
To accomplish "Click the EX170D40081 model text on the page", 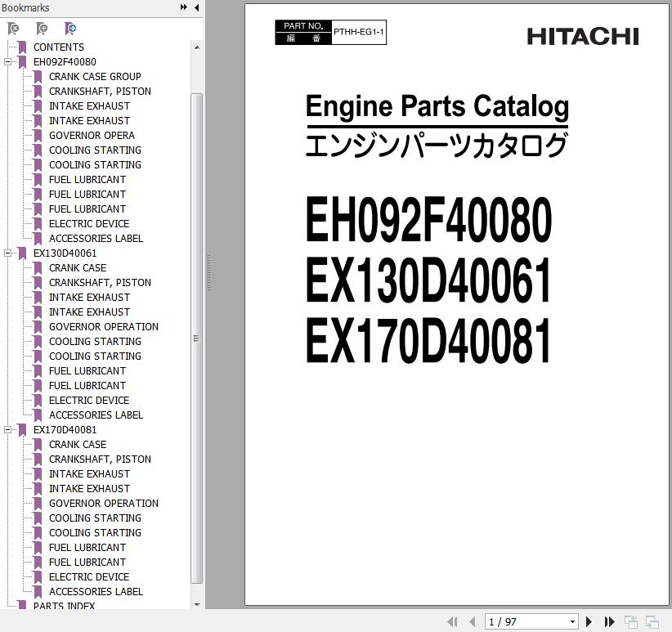I will click(x=428, y=341).
